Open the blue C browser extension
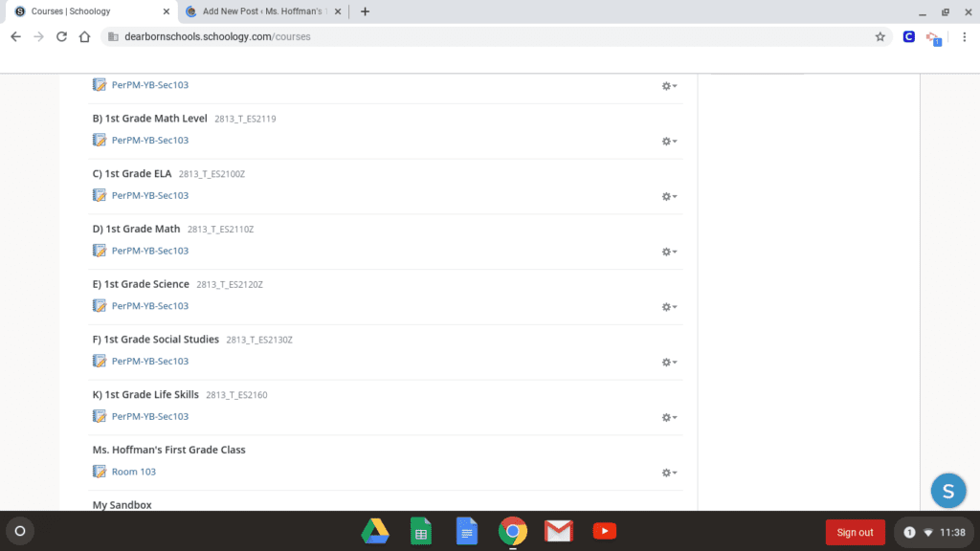 (x=909, y=37)
